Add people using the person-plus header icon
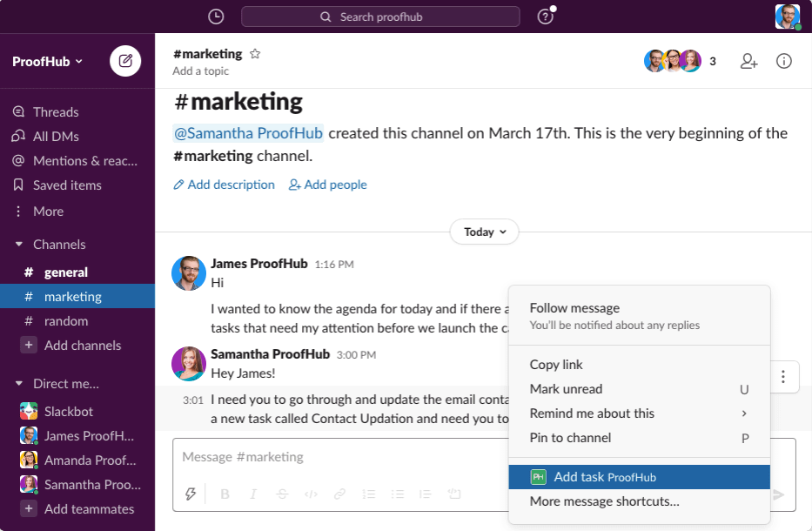 pyautogui.click(x=748, y=61)
